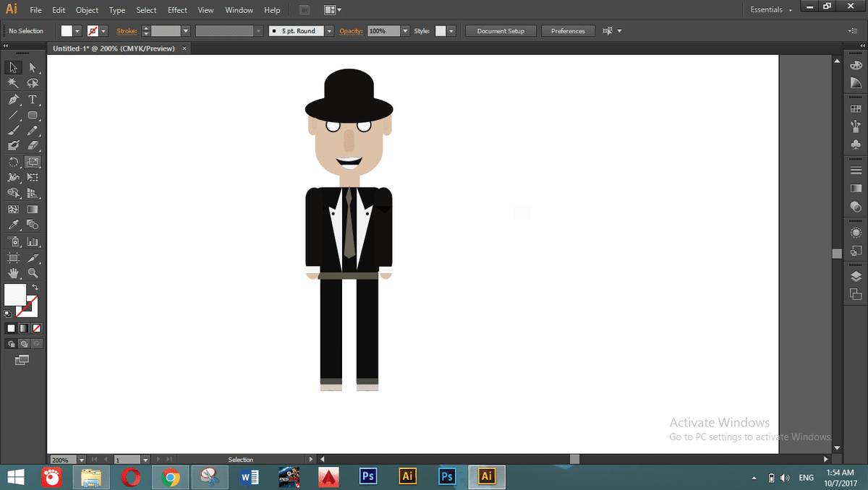
Task: Expand the Opacity dropdown
Action: coord(405,31)
